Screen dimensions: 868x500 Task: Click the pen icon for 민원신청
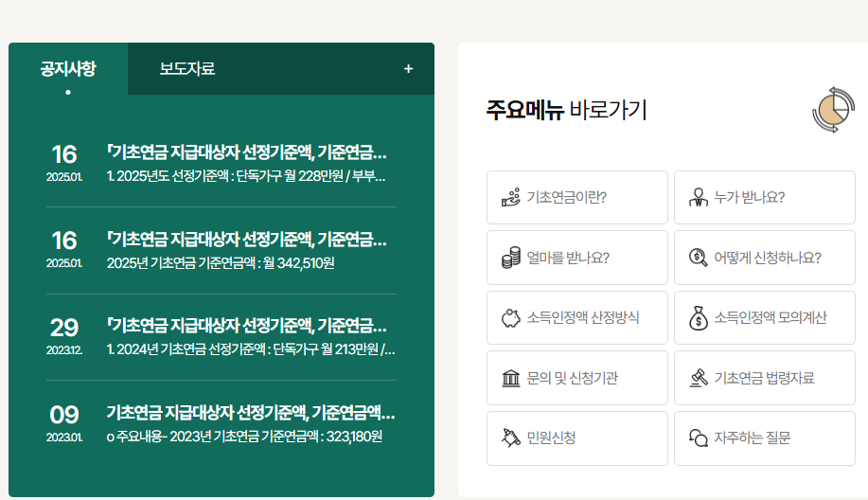pos(511,438)
